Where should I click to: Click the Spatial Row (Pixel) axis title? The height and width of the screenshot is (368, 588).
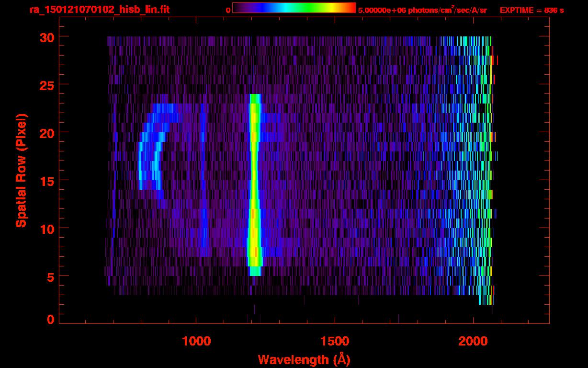click(21, 170)
